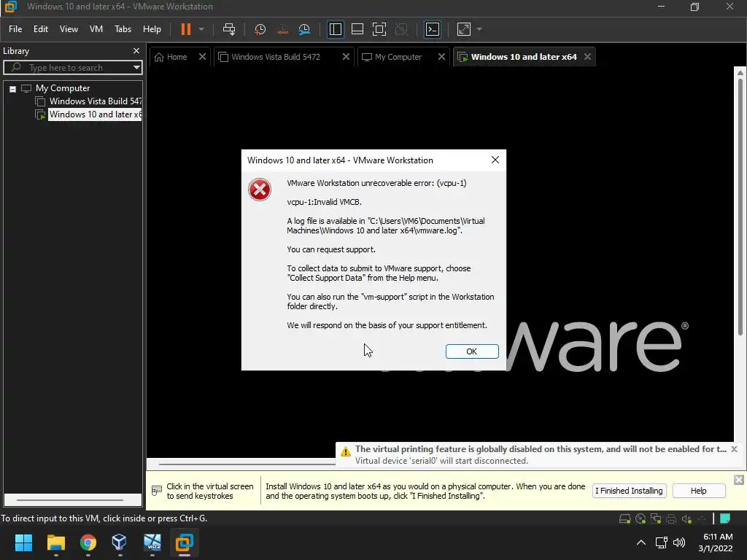Screen dimensions: 747x560
Task: Click the red error icon in dialog
Action: tap(260, 190)
